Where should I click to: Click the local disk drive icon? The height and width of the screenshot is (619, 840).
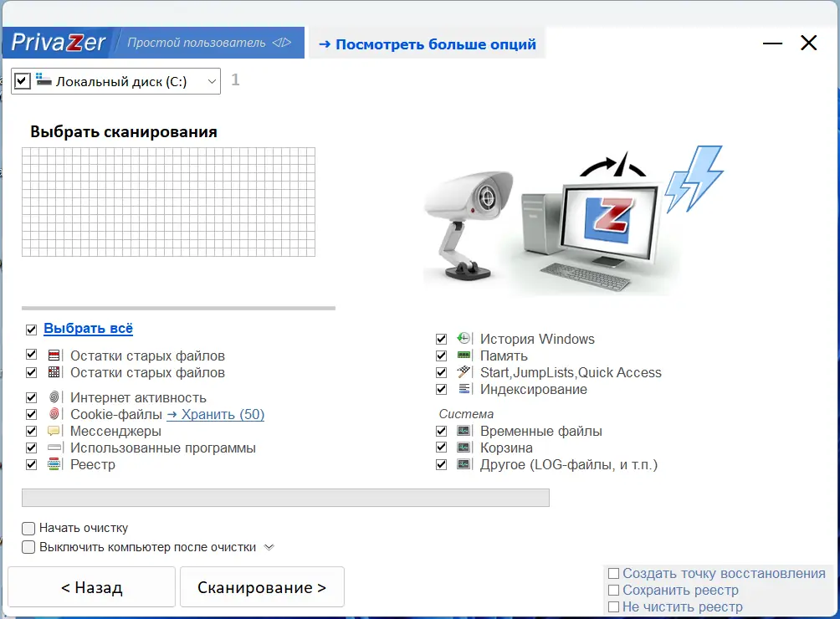(44, 79)
